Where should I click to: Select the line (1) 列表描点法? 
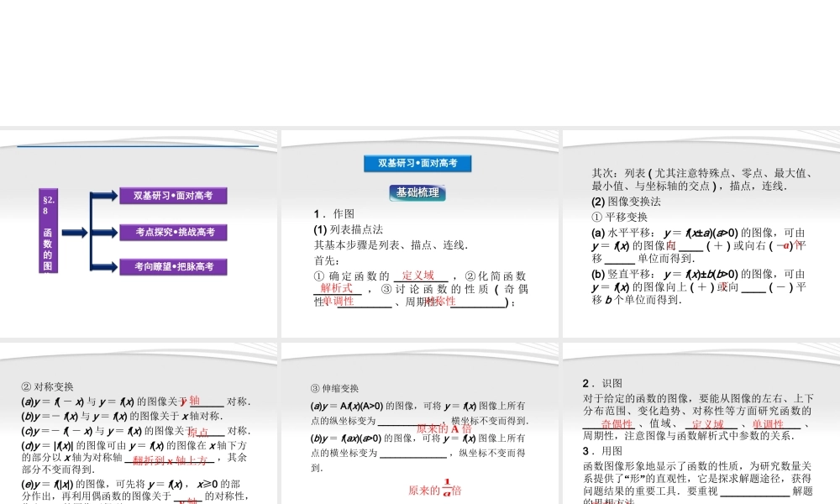click(x=349, y=230)
